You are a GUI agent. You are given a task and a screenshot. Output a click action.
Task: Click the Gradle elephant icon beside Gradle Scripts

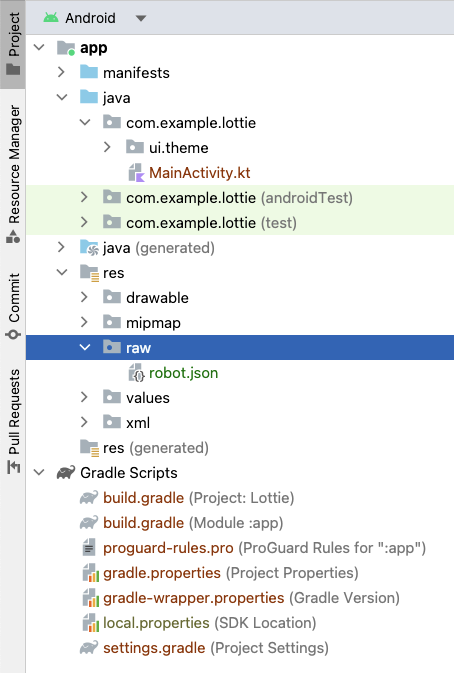coord(66,473)
